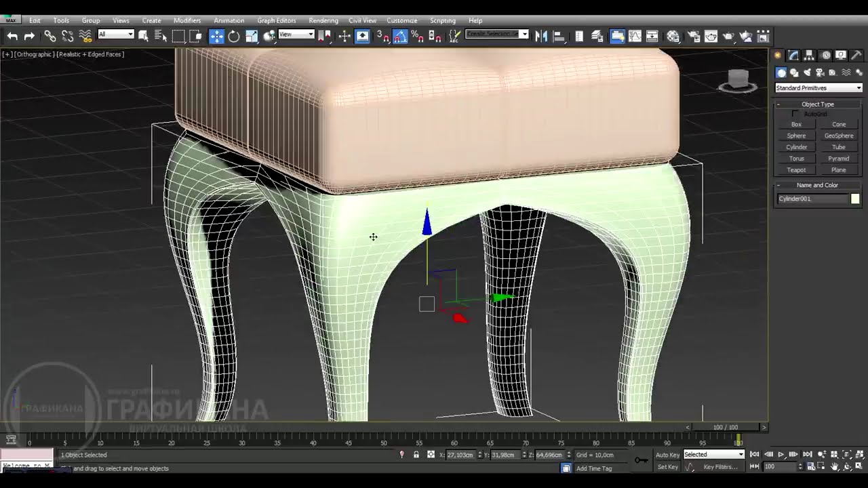Image resolution: width=868 pixels, height=488 pixels.
Task: Click the Sphere primitive button
Action: pyautogui.click(x=796, y=136)
